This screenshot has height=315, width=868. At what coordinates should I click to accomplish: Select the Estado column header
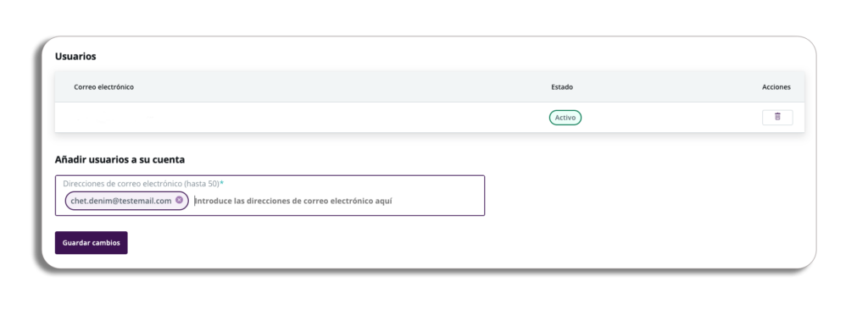click(562, 86)
